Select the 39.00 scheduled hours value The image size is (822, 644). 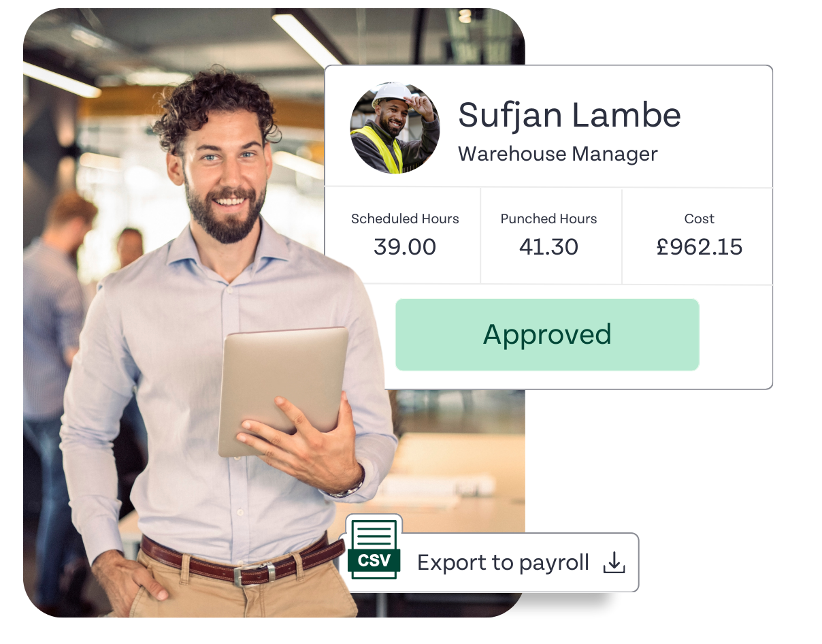click(x=405, y=246)
